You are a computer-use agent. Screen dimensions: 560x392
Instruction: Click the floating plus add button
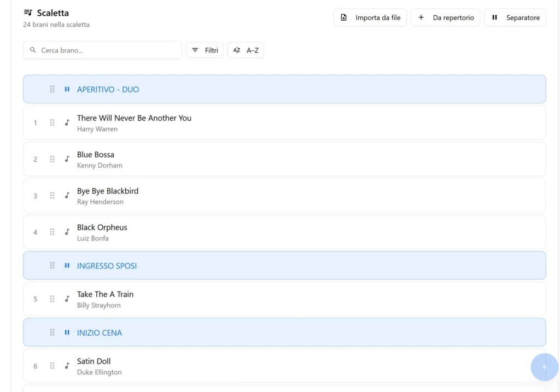click(544, 367)
